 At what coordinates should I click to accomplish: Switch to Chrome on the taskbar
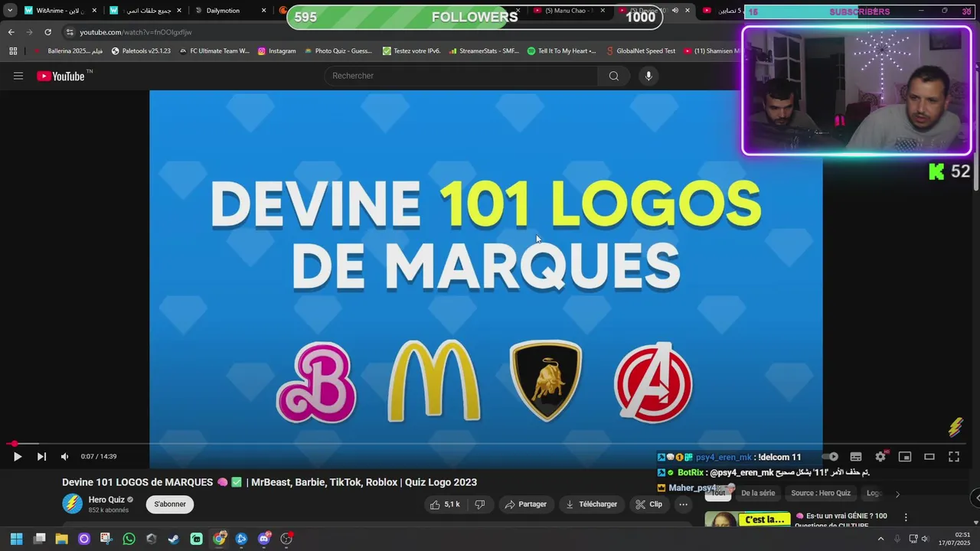(219, 539)
